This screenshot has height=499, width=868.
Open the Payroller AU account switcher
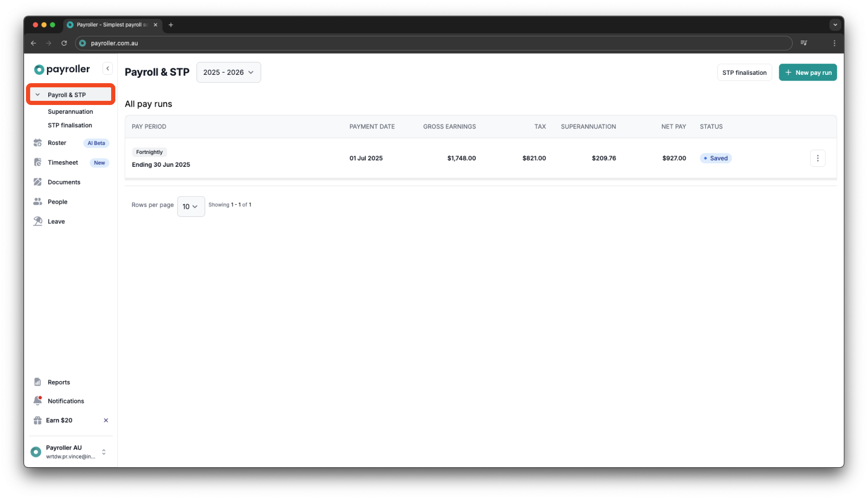103,452
